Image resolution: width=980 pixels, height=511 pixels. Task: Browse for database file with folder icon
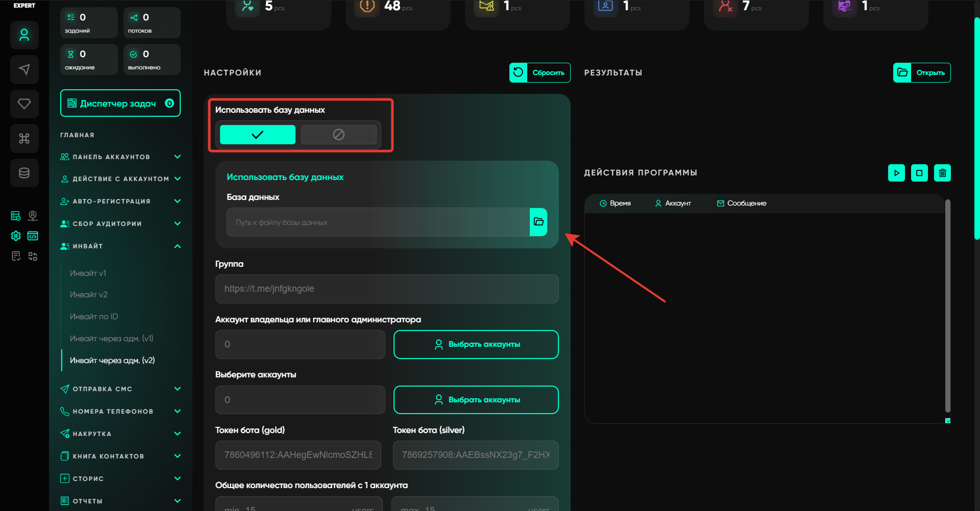point(538,222)
